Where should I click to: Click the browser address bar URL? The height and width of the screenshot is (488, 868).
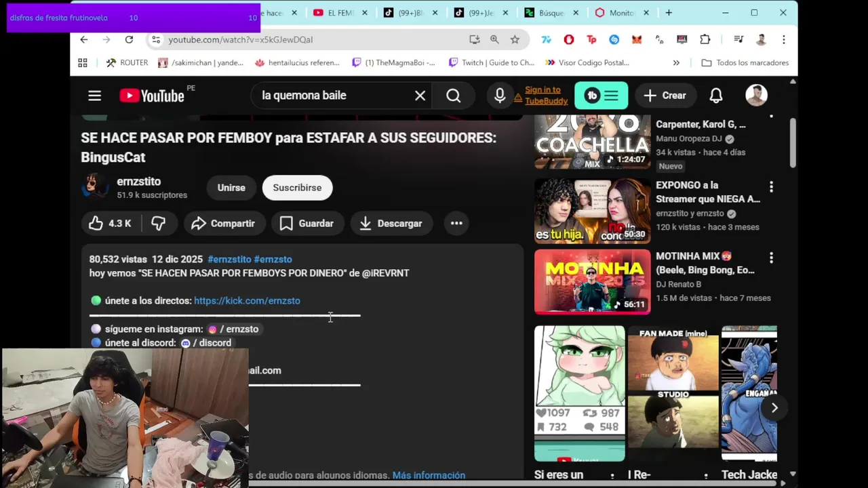pos(241,39)
